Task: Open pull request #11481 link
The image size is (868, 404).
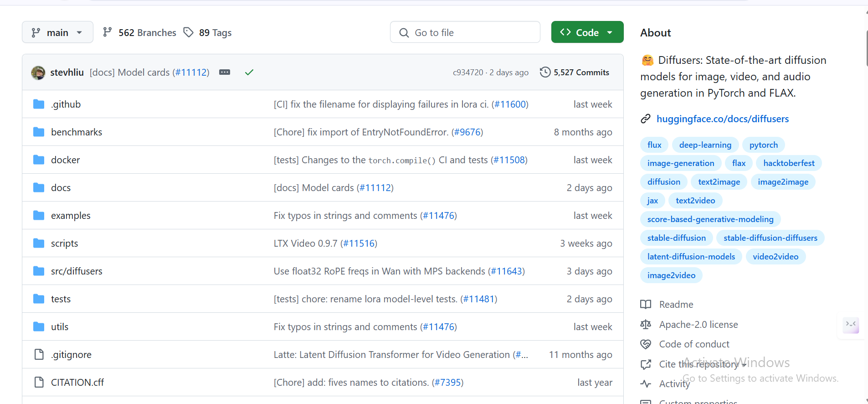Action: pyautogui.click(x=479, y=299)
